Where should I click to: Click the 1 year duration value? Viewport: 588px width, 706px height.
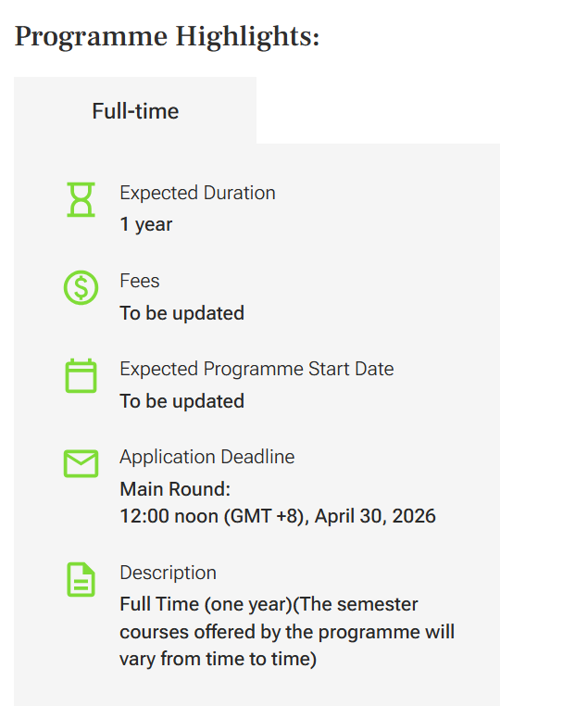(145, 224)
